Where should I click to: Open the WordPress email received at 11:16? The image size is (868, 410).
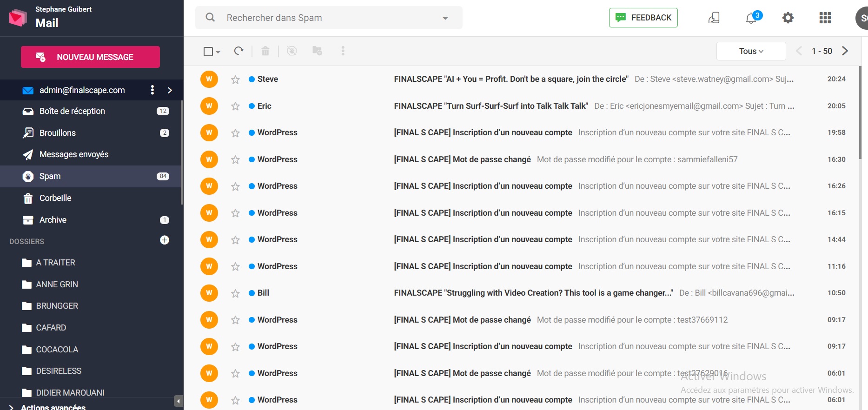tap(521, 266)
